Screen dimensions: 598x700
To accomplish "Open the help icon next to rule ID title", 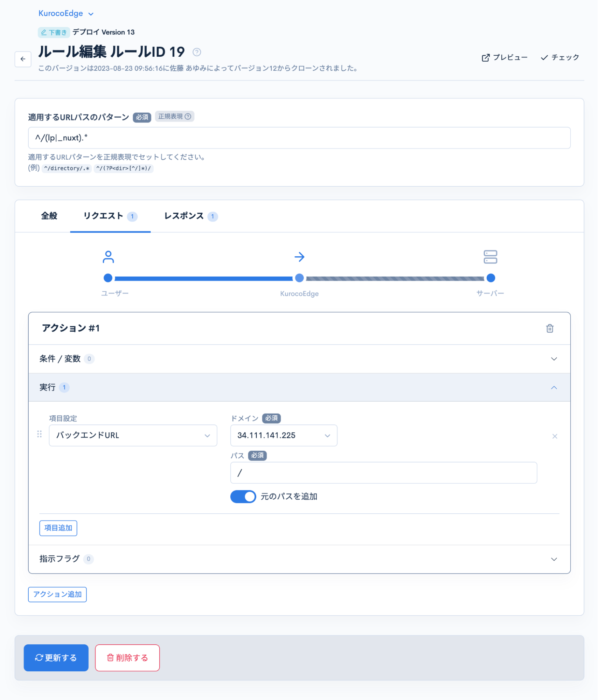I will tap(197, 52).
